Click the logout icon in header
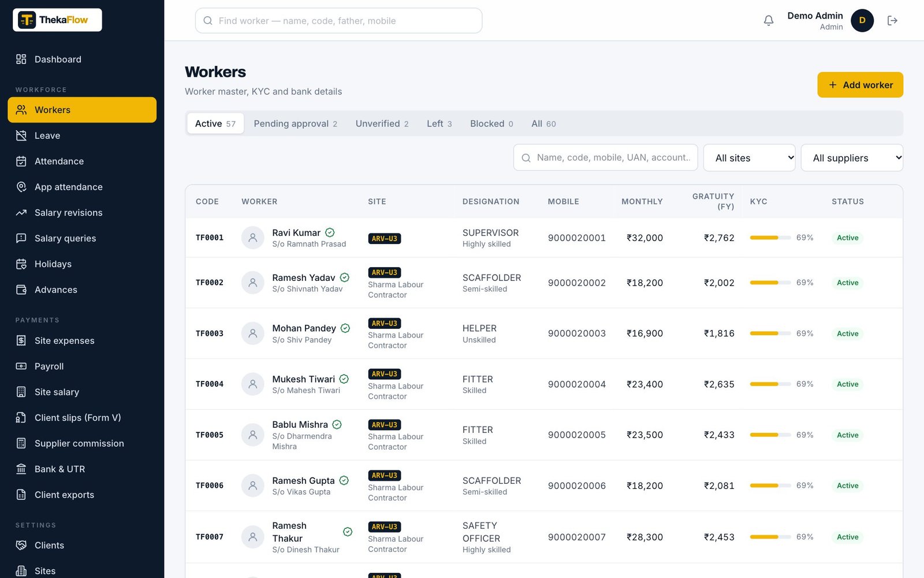 pyautogui.click(x=892, y=21)
